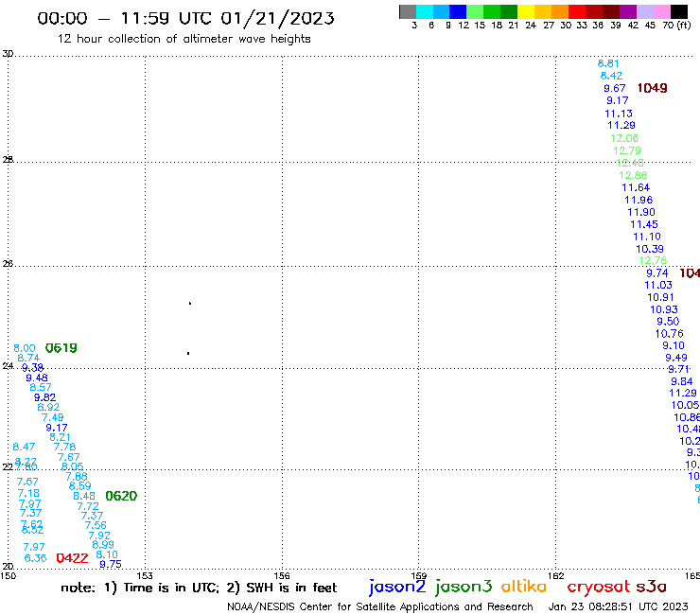Click the longitude axis label "156"
Screen dimensions: 700x615
click(x=282, y=575)
